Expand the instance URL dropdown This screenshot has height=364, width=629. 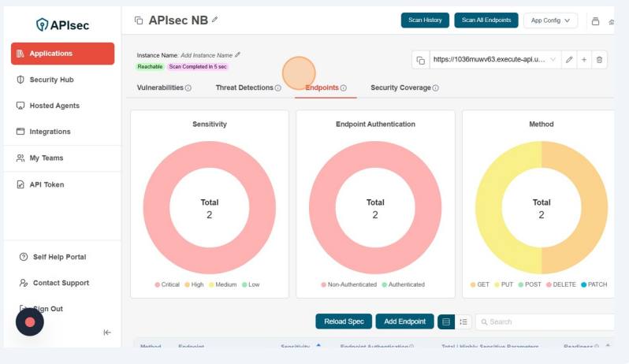tap(553, 60)
